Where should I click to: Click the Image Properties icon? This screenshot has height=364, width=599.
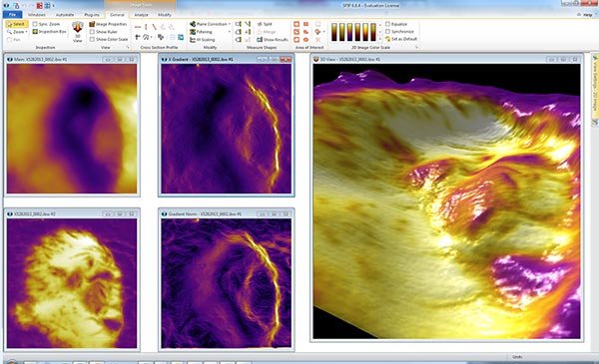[92, 24]
